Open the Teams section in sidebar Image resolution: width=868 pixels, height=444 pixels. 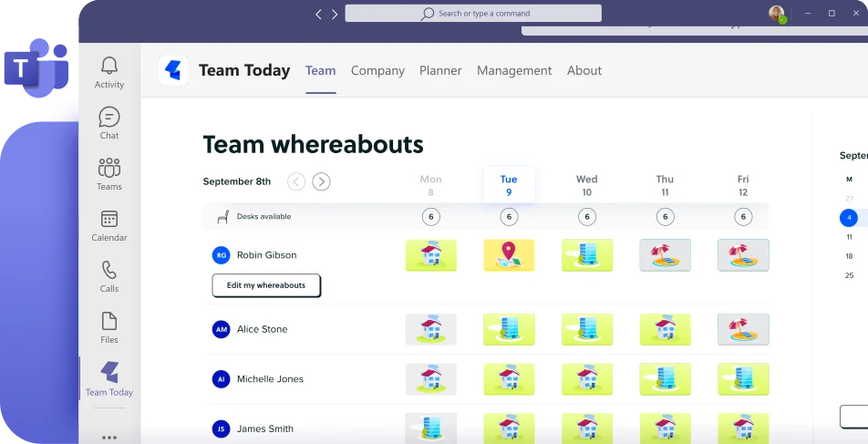[109, 174]
